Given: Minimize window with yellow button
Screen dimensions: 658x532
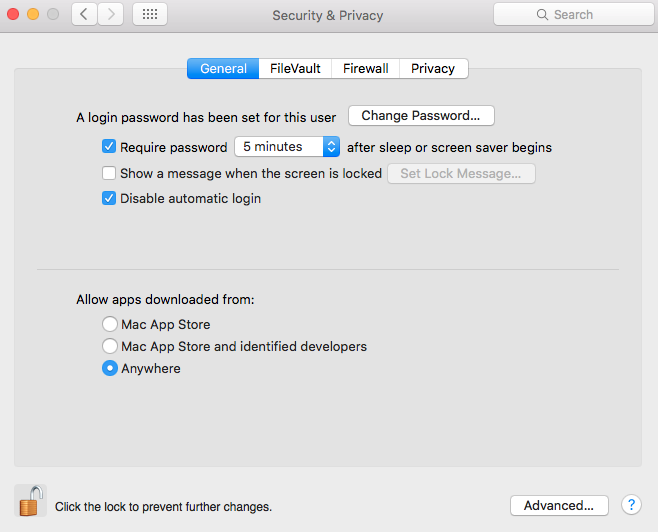Looking at the screenshot, I should [x=33, y=14].
